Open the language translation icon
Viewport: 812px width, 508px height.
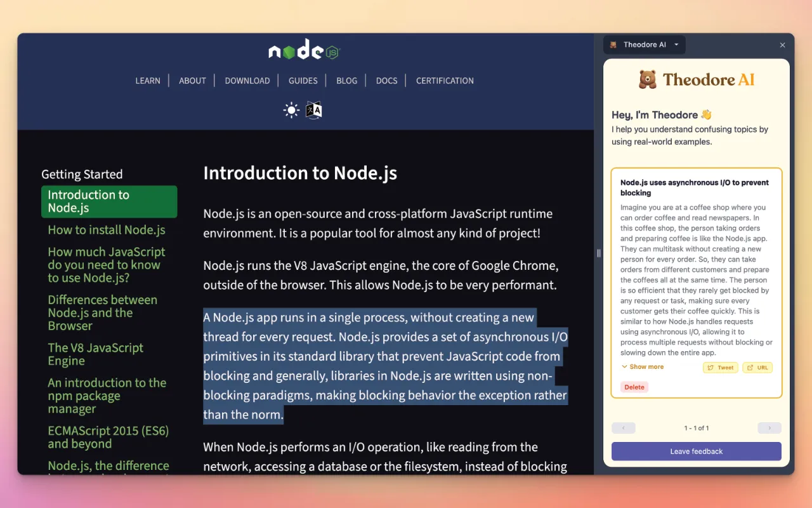click(314, 110)
